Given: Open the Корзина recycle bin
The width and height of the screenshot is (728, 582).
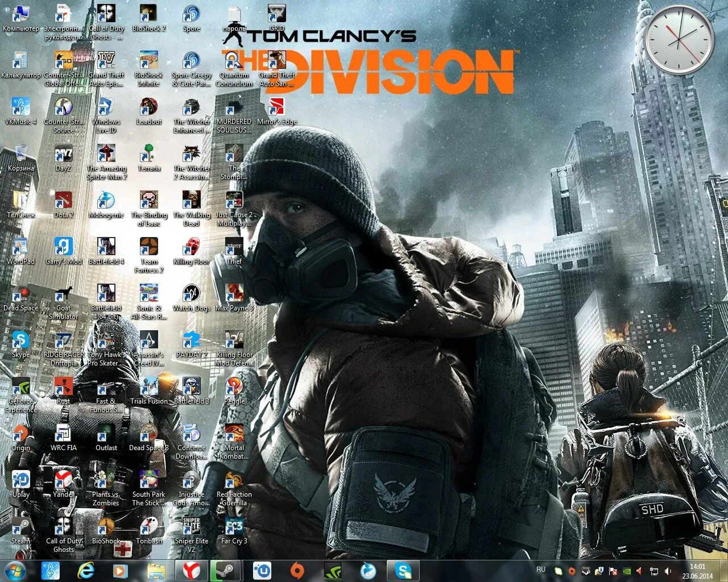Looking at the screenshot, I should click(21, 158).
